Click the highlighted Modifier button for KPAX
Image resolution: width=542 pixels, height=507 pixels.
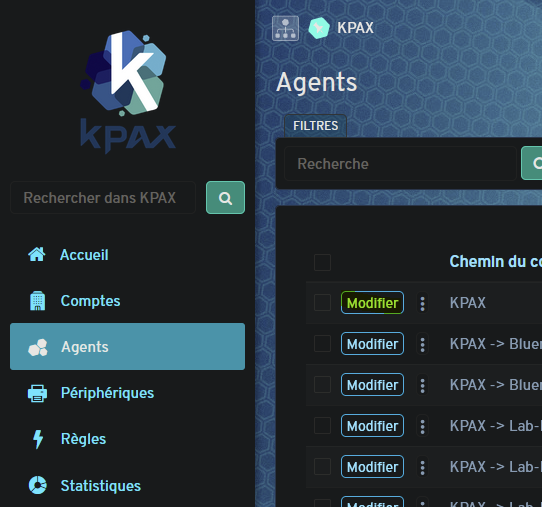coord(372,303)
